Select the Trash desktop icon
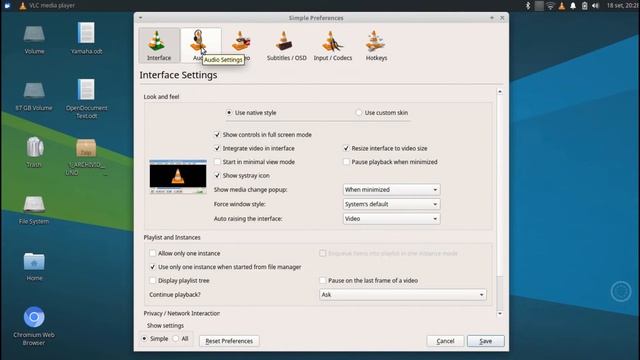Image resolution: width=640 pixels, height=360 pixels. (34, 152)
